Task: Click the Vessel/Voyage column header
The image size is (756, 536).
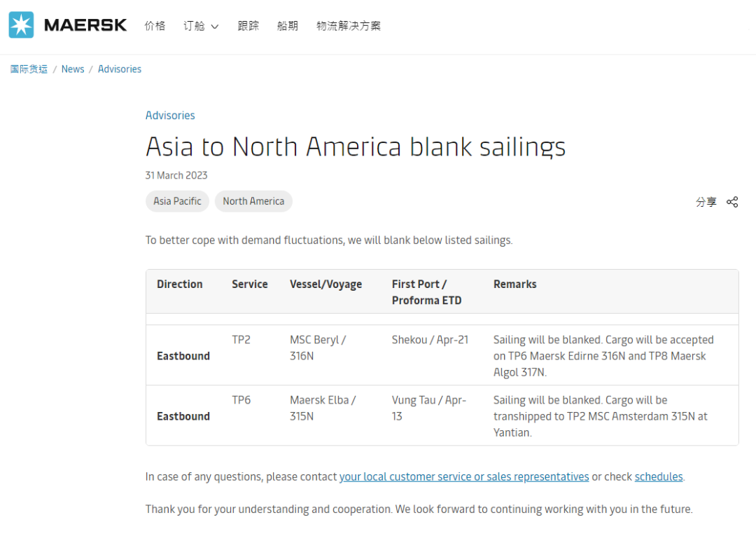Action: pyautogui.click(x=326, y=284)
